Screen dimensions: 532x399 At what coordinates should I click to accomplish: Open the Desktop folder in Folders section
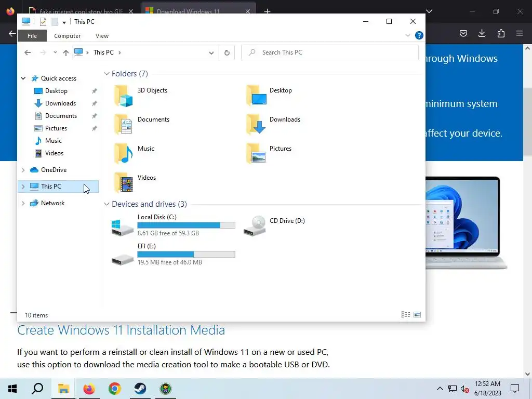[269, 96]
